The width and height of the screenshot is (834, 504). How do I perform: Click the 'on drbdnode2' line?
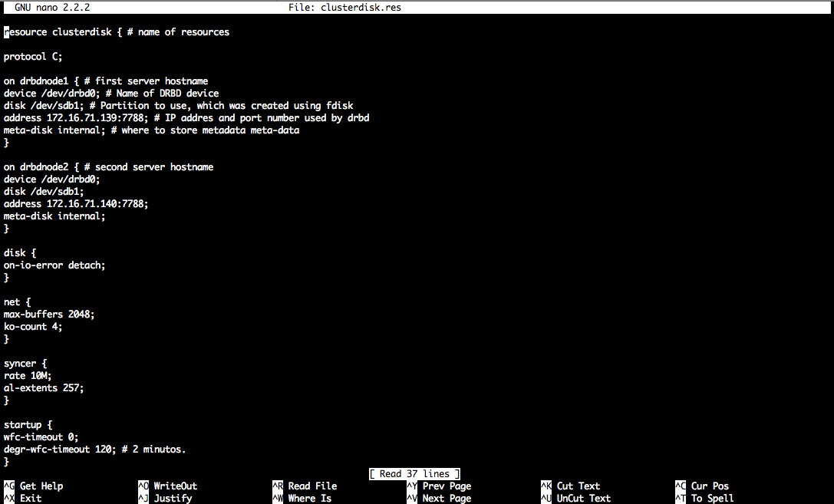pos(108,167)
